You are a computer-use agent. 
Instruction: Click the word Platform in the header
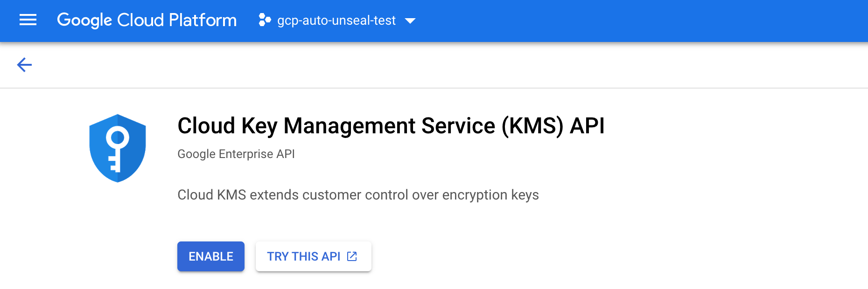tap(203, 20)
